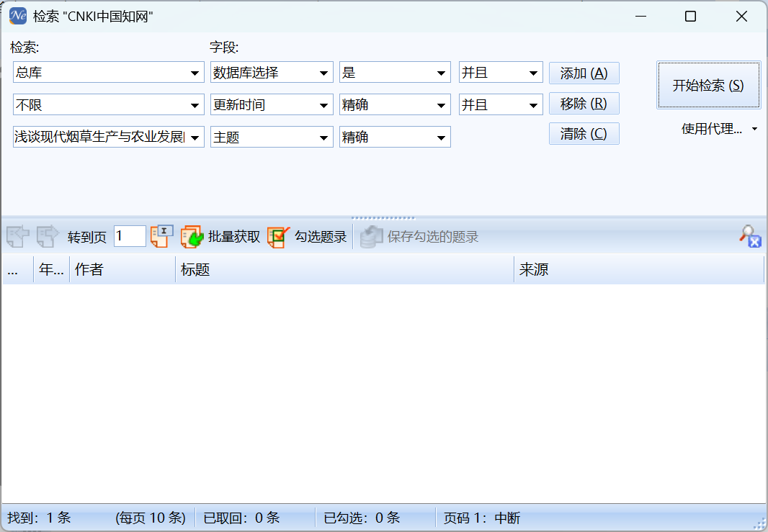Screen dimensions: 768x532
Task: Click 保存勾选的题录 toolbar label
Action: [x=432, y=237]
